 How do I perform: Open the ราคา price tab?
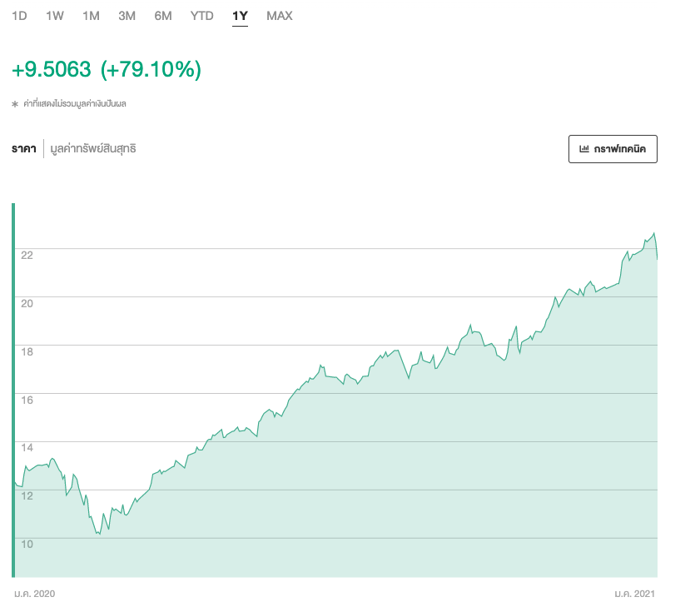tap(23, 149)
